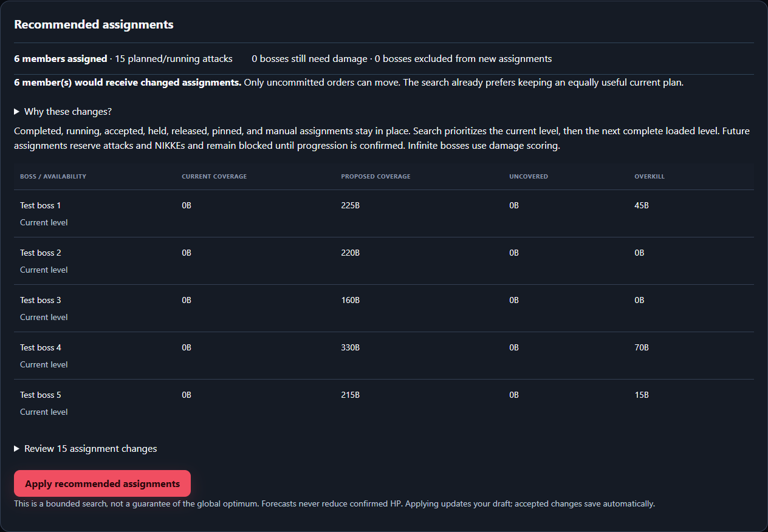Screen dimensions: 768x532
Task: Apply recommended assignments
Action: point(102,483)
